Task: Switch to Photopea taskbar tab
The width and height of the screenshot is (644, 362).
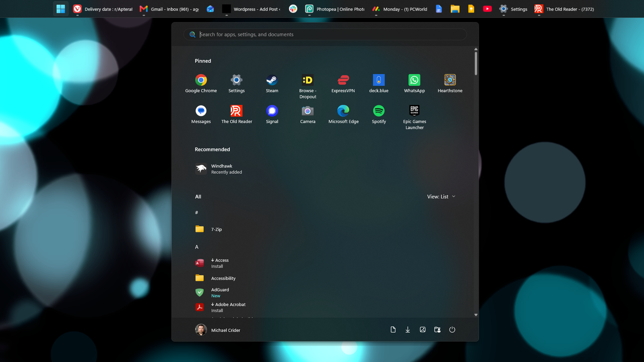Action: (335, 9)
